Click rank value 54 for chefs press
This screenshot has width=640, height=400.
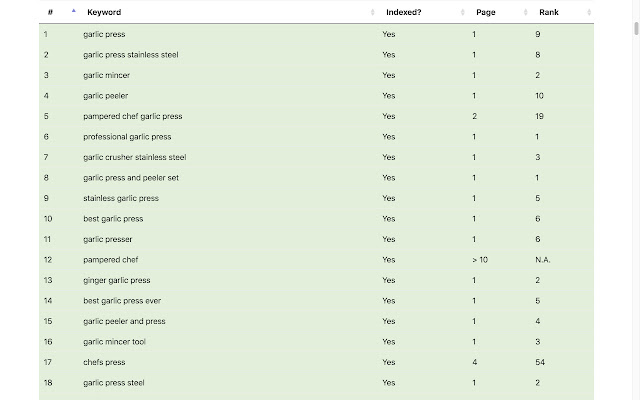pyautogui.click(x=540, y=362)
